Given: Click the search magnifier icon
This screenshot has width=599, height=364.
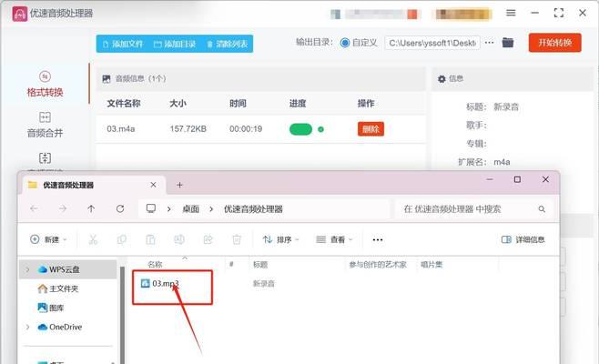Looking at the screenshot, I should pos(542,209).
